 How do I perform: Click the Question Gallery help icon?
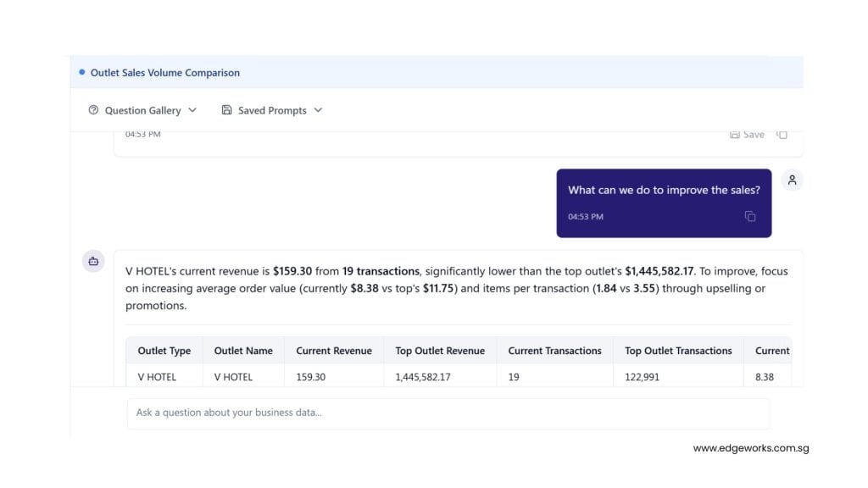(x=93, y=110)
